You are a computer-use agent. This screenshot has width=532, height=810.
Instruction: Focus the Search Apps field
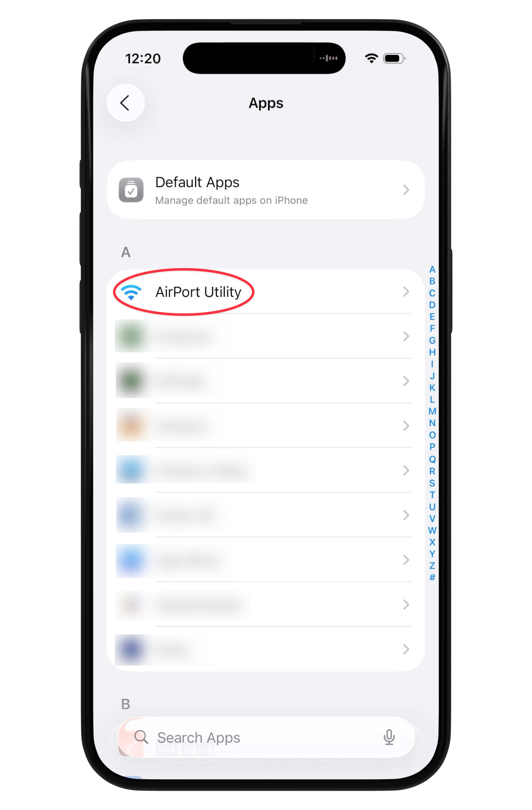click(266, 737)
